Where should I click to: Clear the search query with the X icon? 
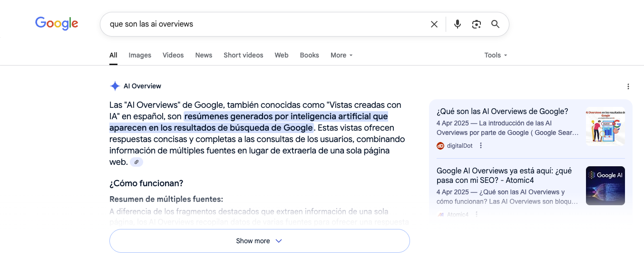[434, 24]
